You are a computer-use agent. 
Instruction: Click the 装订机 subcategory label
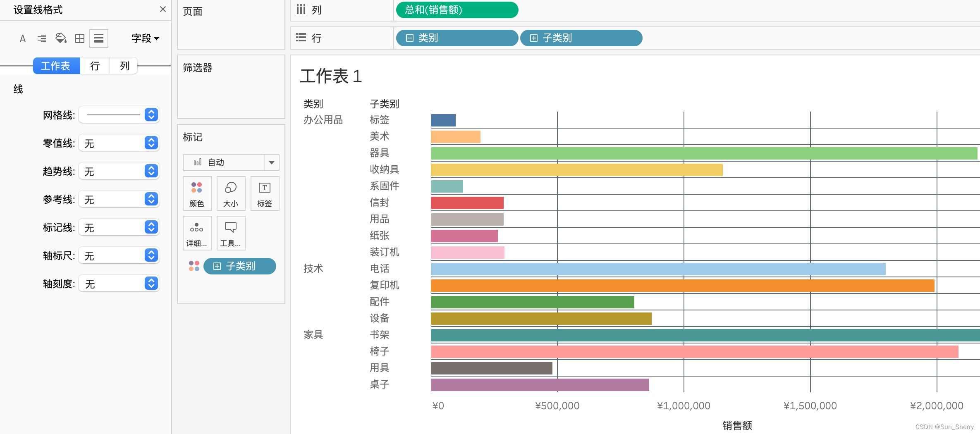tap(385, 252)
